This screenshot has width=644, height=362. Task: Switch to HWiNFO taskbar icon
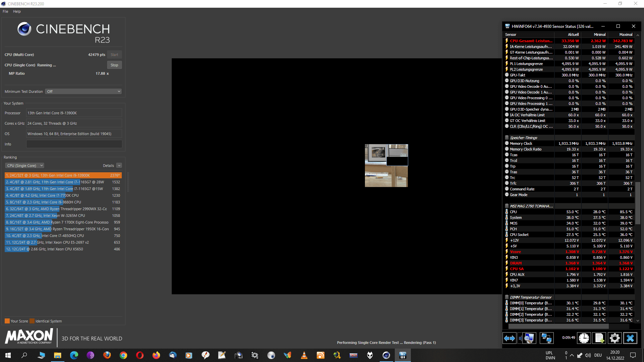click(x=403, y=355)
